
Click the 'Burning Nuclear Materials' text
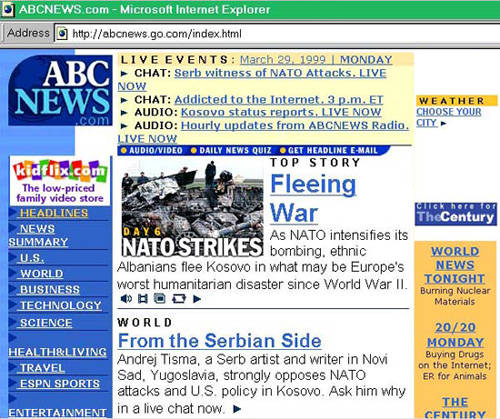(455, 296)
